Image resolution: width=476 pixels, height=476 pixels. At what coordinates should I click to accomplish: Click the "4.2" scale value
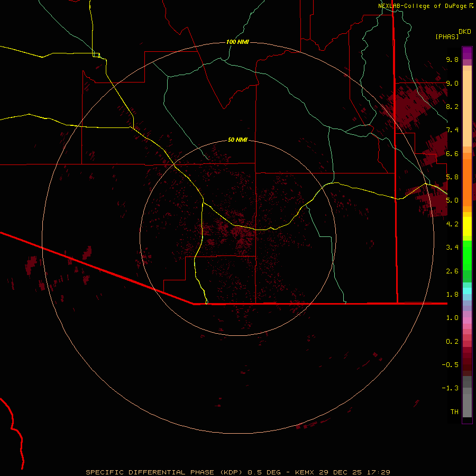click(x=452, y=224)
